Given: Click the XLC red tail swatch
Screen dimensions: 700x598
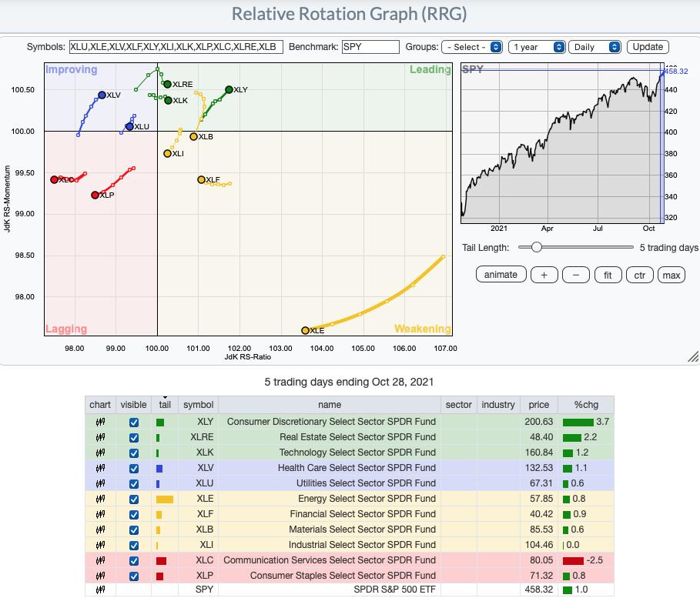Looking at the screenshot, I should (x=161, y=561).
